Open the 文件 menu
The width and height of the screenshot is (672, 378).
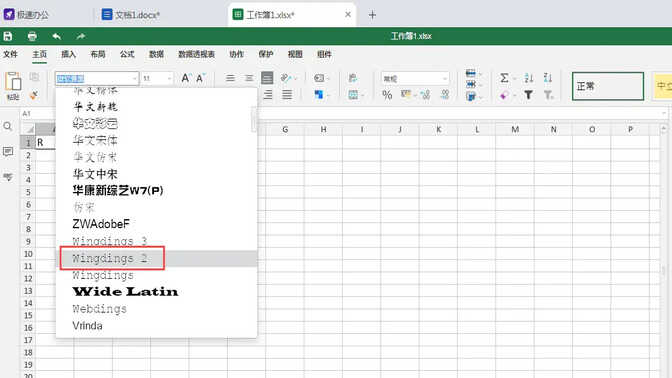[x=10, y=54]
